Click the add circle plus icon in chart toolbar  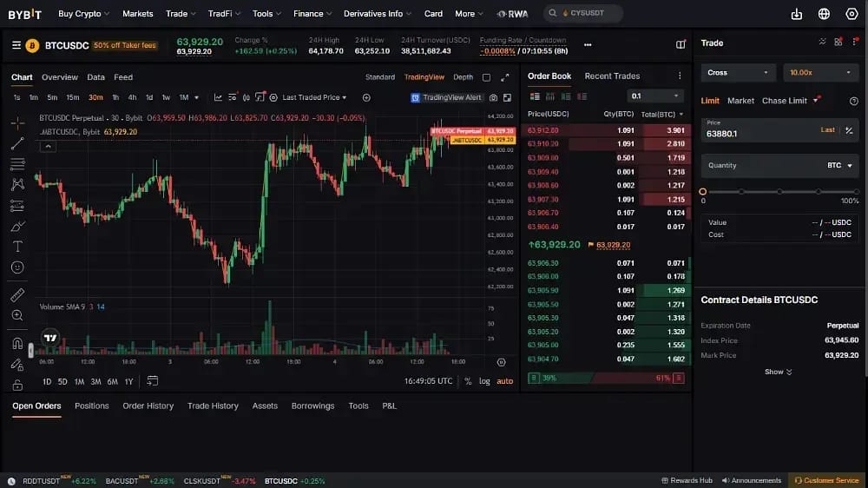point(366,97)
